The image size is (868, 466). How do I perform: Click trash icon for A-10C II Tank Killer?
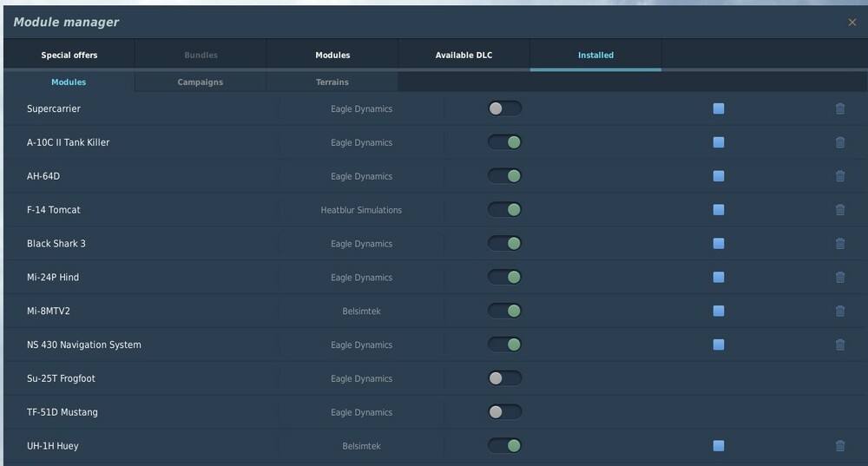pyautogui.click(x=839, y=142)
